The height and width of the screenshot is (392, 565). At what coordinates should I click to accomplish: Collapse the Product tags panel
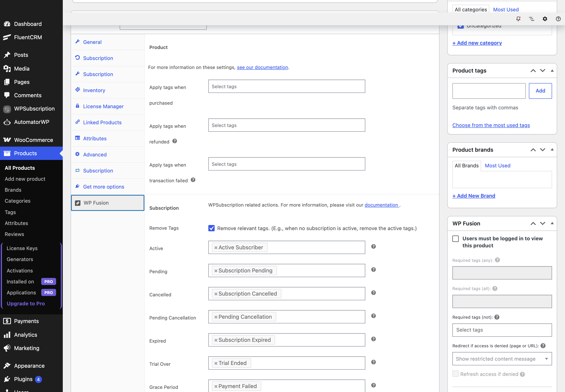click(552, 71)
